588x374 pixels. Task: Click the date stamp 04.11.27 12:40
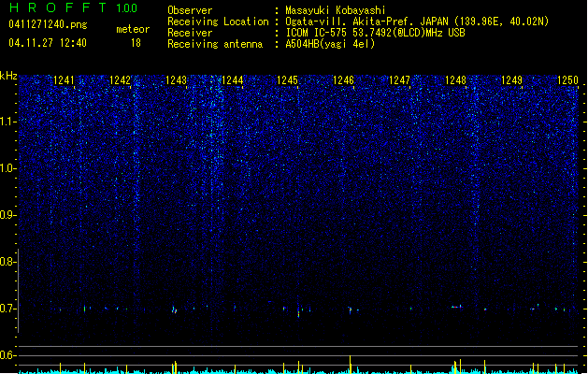click(48, 43)
